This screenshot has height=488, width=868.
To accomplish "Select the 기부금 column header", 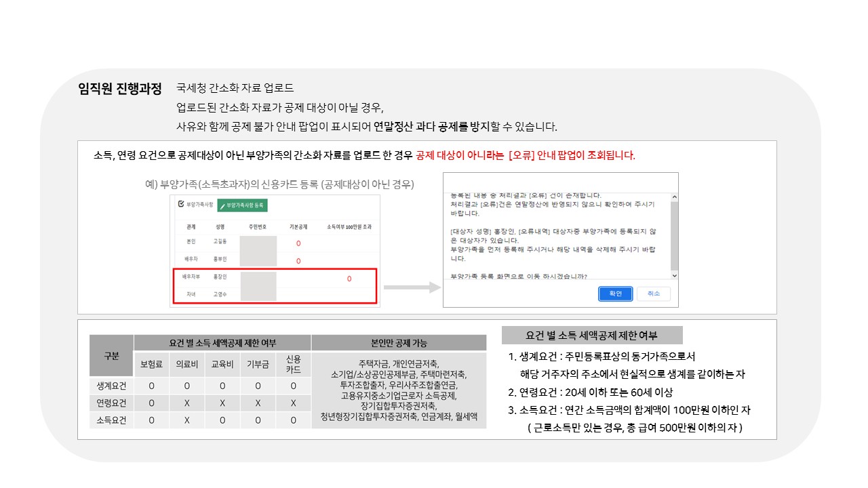I will [x=258, y=362].
